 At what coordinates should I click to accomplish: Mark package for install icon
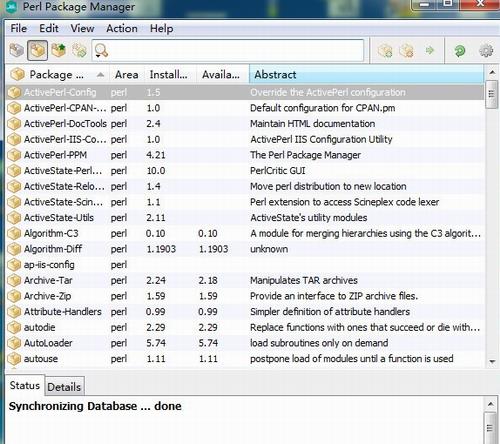tap(385, 51)
